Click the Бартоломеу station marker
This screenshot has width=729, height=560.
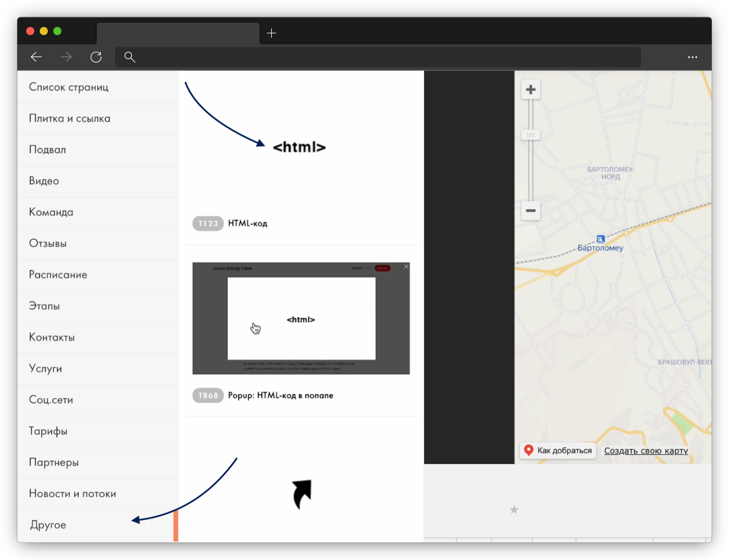coord(600,239)
